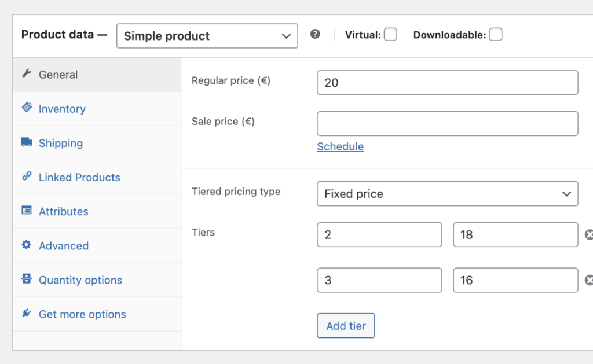Switch to the Quantity options tab
The width and height of the screenshot is (593, 364).
coord(80,279)
